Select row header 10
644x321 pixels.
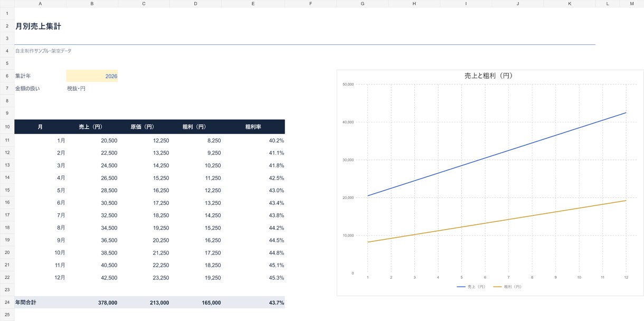tap(7, 127)
